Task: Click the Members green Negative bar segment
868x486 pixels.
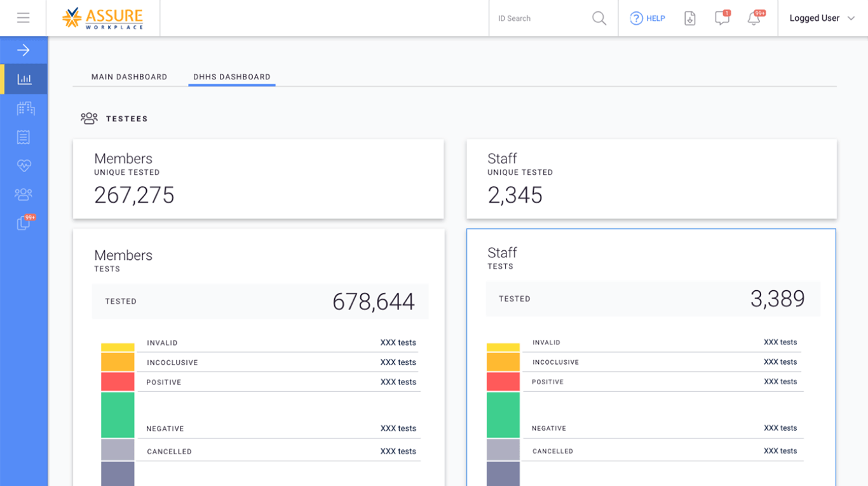Action: coord(118,415)
